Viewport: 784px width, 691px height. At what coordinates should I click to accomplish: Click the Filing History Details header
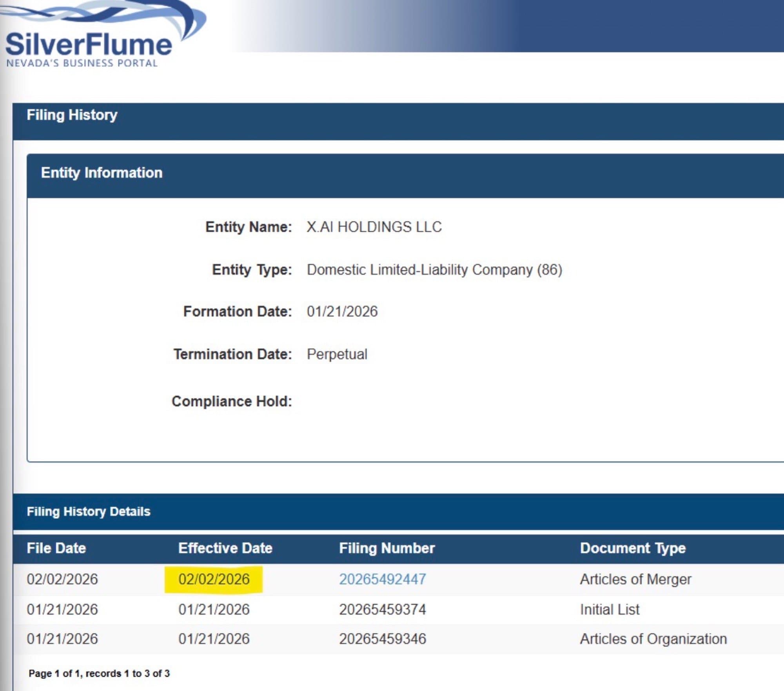88,511
